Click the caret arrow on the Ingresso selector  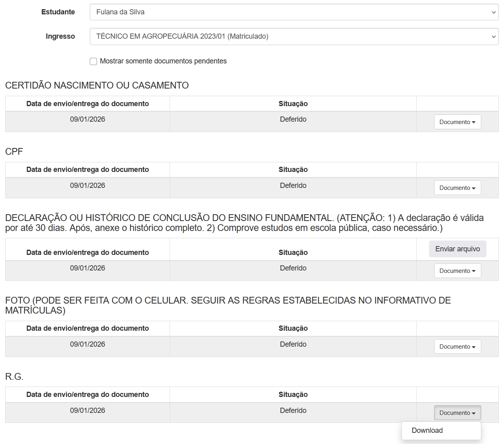493,36
